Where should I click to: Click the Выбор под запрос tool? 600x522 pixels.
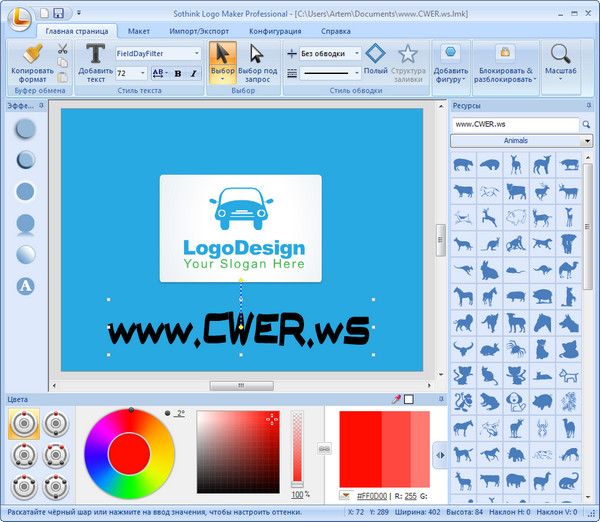(x=257, y=54)
